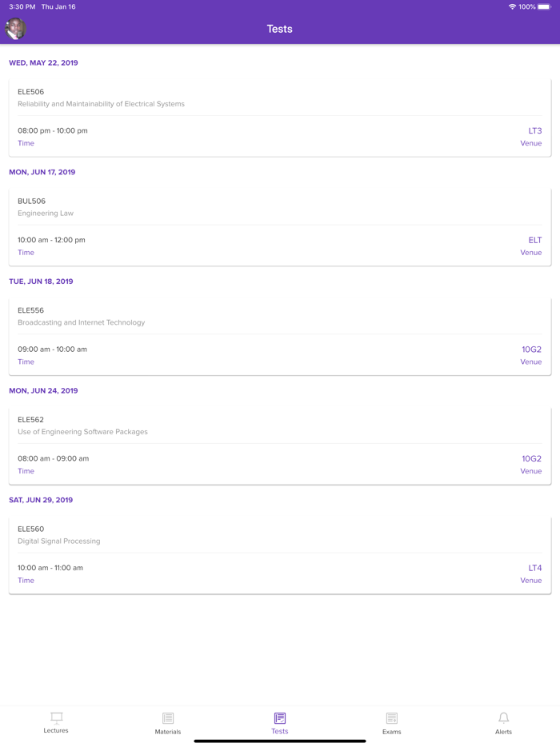
Task: Open the Lectures presentation icon
Action: (56, 717)
